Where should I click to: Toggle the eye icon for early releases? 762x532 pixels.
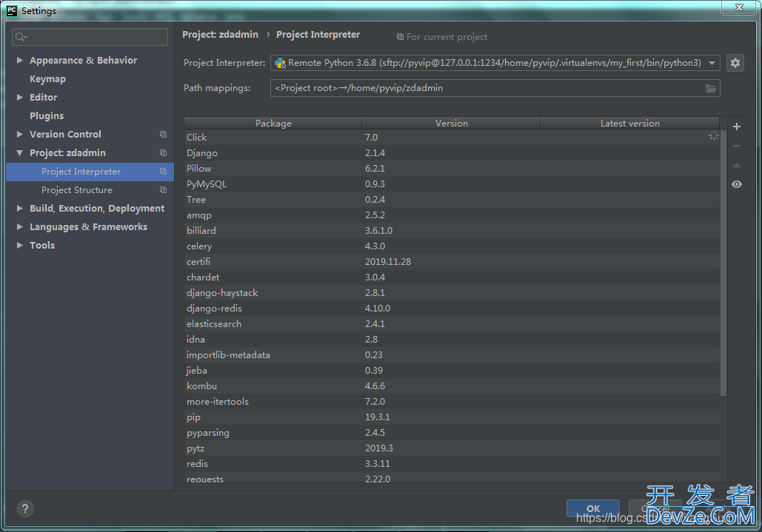tap(737, 184)
